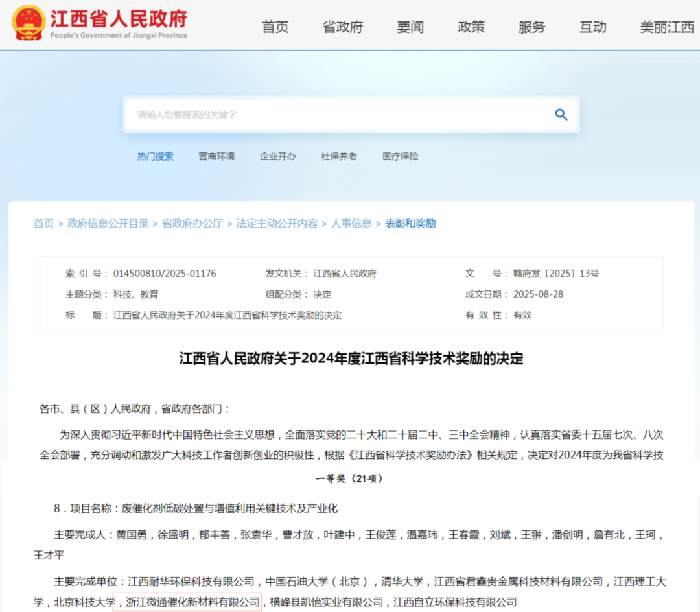Click the 热门搜索 label
Image resolution: width=700 pixels, height=612 pixels.
pyautogui.click(x=155, y=156)
